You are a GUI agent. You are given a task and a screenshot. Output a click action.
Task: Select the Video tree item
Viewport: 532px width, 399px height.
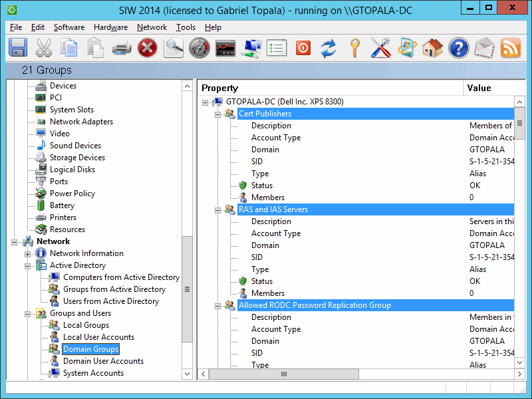tap(59, 134)
